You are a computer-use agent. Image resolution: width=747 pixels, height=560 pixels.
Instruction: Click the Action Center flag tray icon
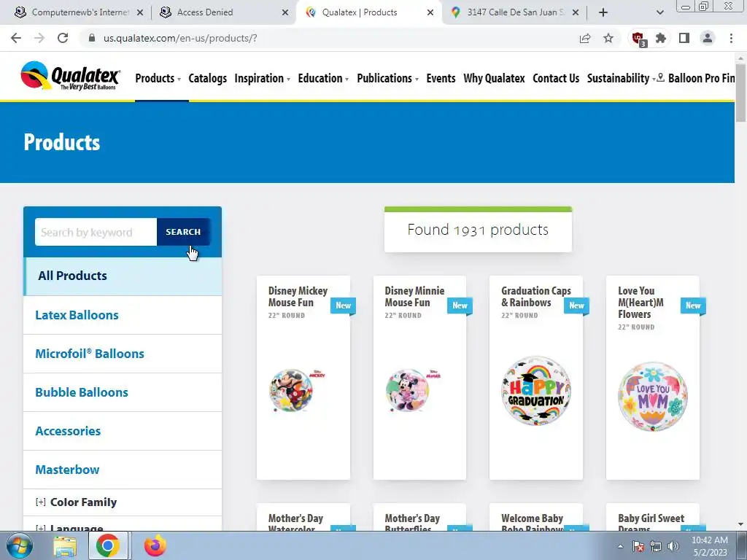click(x=638, y=546)
